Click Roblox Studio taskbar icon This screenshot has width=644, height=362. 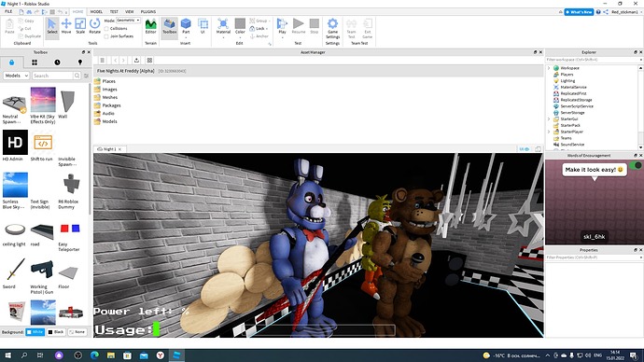pos(177,355)
